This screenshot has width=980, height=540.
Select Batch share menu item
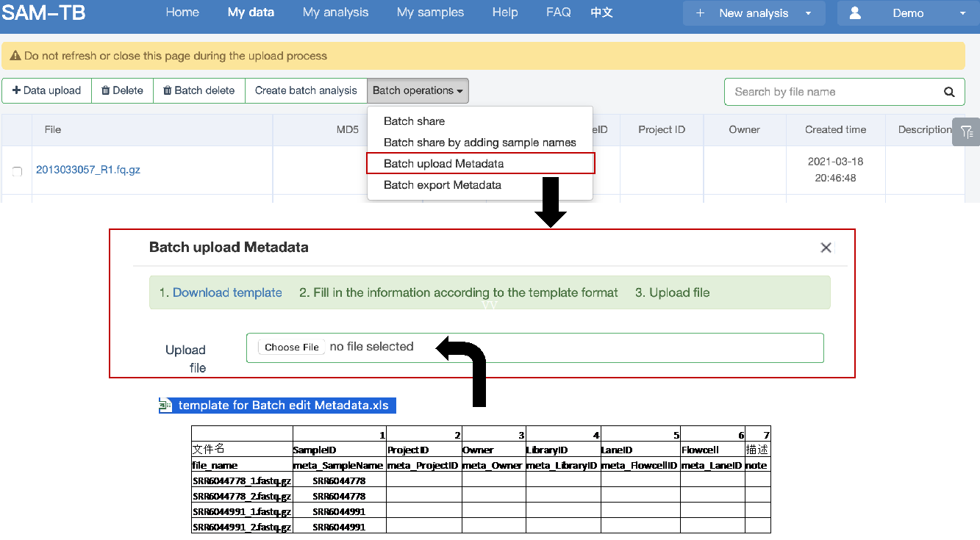(x=480, y=121)
